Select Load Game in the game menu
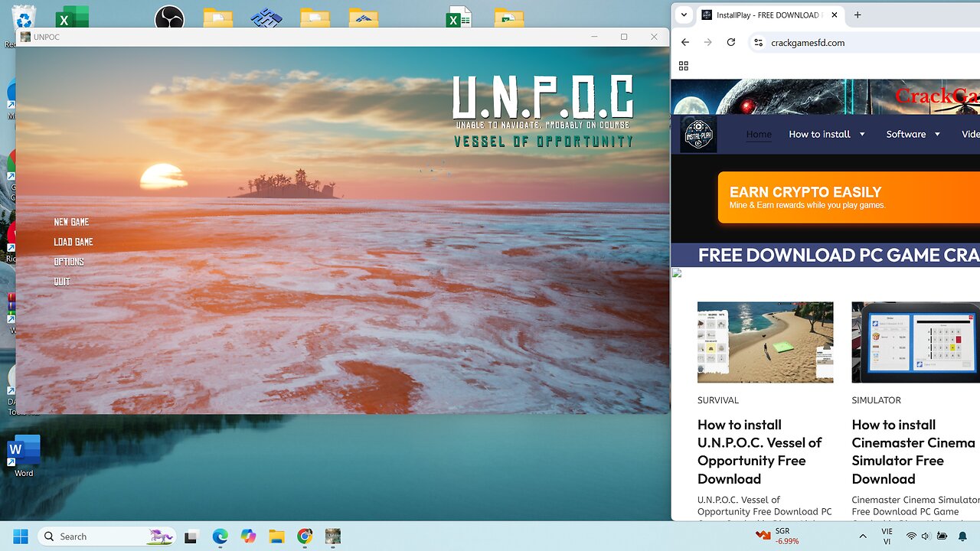 73,242
